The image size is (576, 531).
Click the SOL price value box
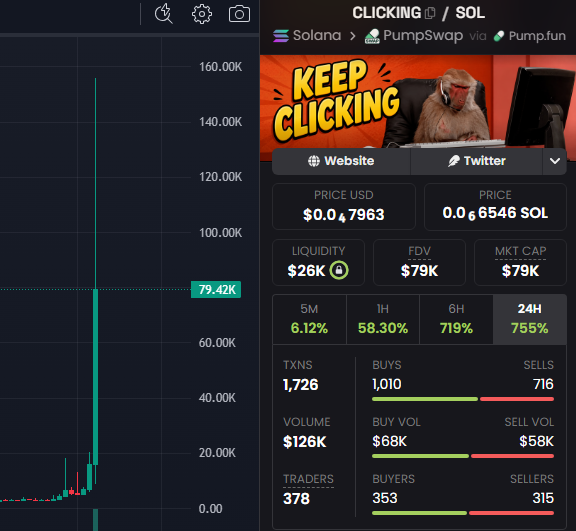(x=495, y=207)
